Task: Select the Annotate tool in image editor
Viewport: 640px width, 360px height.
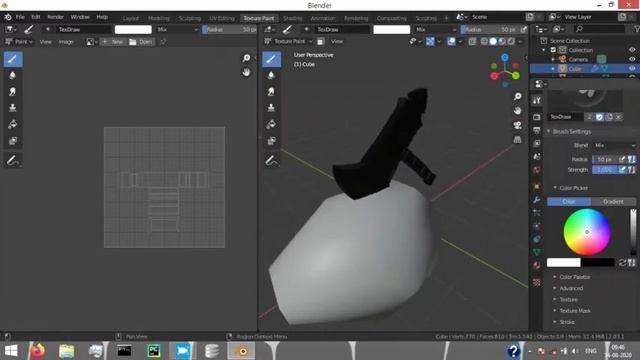Action: [13, 160]
